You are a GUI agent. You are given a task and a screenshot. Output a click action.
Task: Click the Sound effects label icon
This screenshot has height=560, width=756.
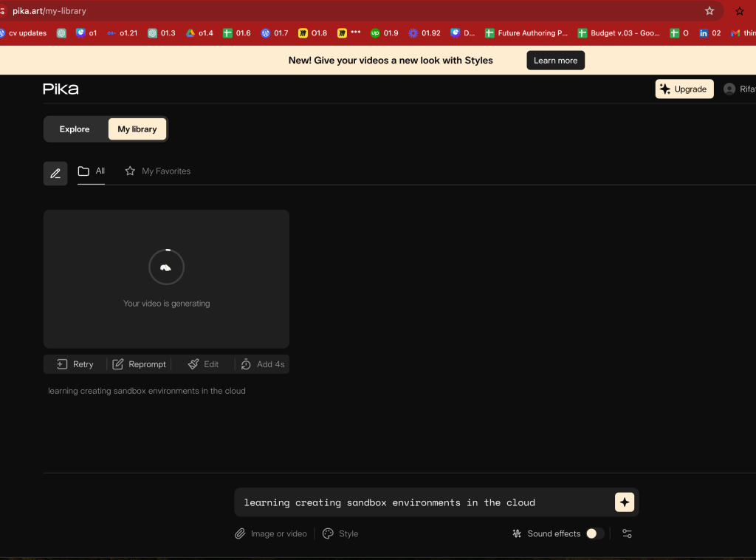(516, 533)
